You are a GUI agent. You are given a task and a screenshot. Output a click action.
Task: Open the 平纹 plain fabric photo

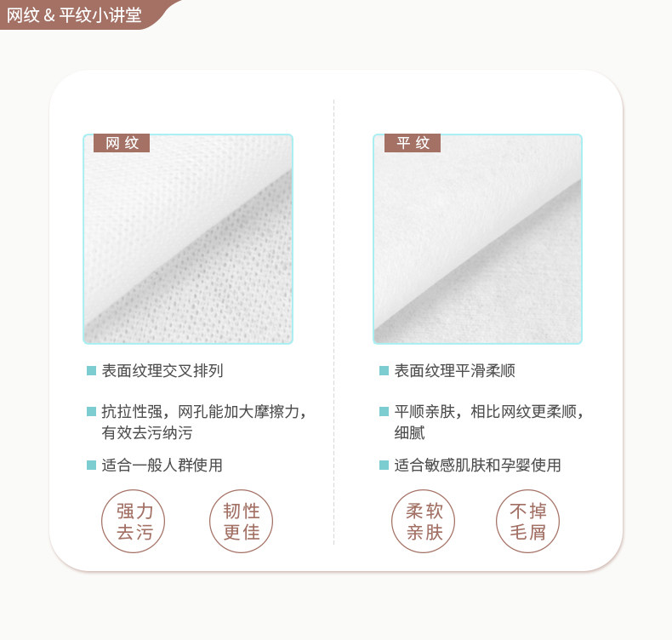pyautogui.click(x=478, y=239)
